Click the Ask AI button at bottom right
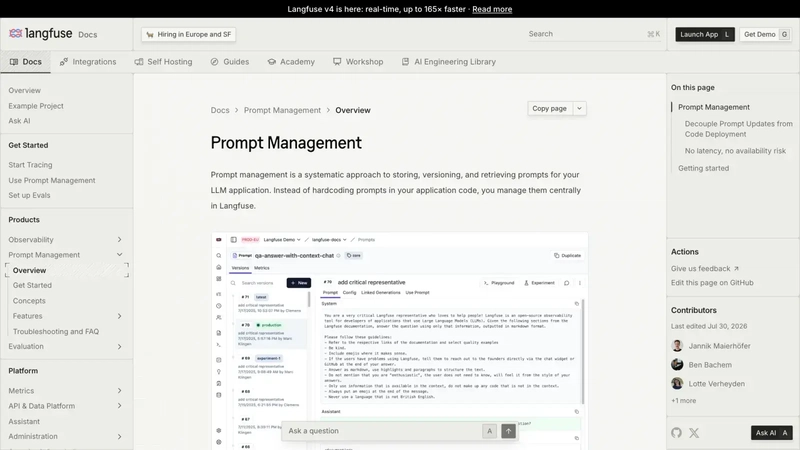800x450 pixels. 771,433
